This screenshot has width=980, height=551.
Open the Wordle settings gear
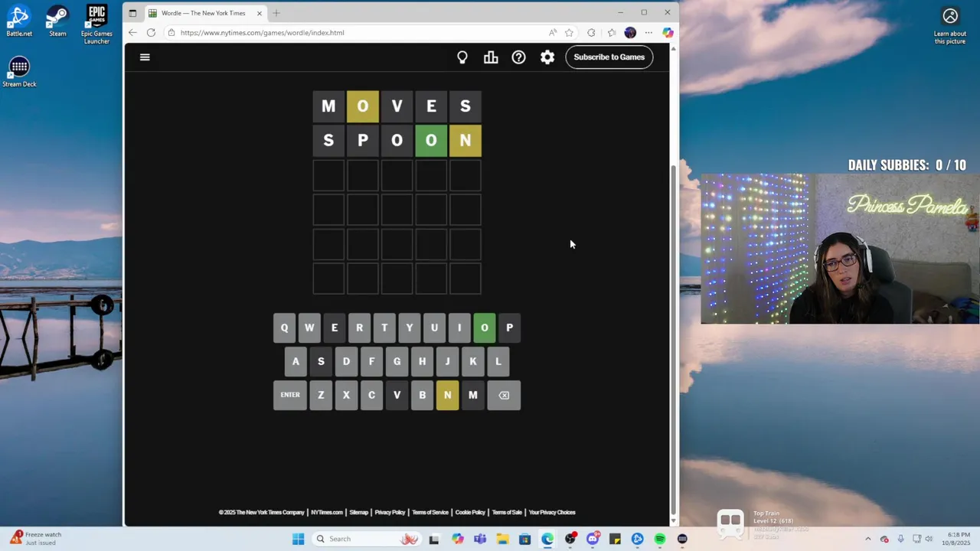[547, 57]
